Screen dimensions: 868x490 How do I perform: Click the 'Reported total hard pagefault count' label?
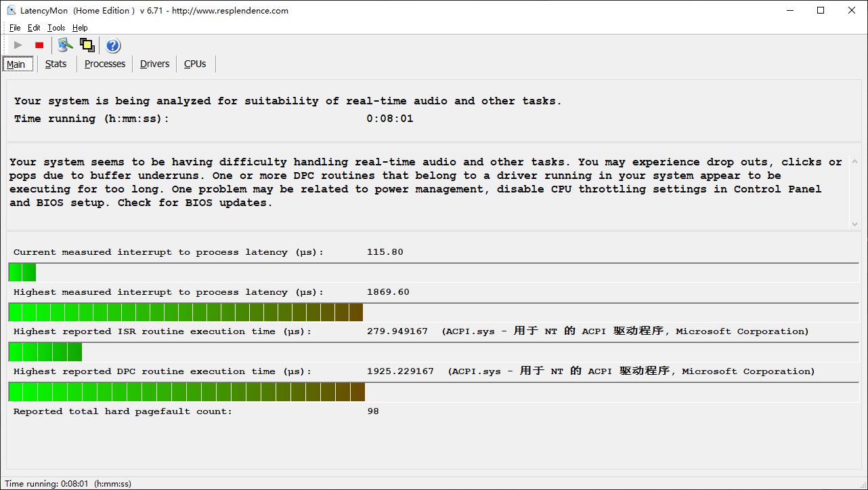[123, 411]
